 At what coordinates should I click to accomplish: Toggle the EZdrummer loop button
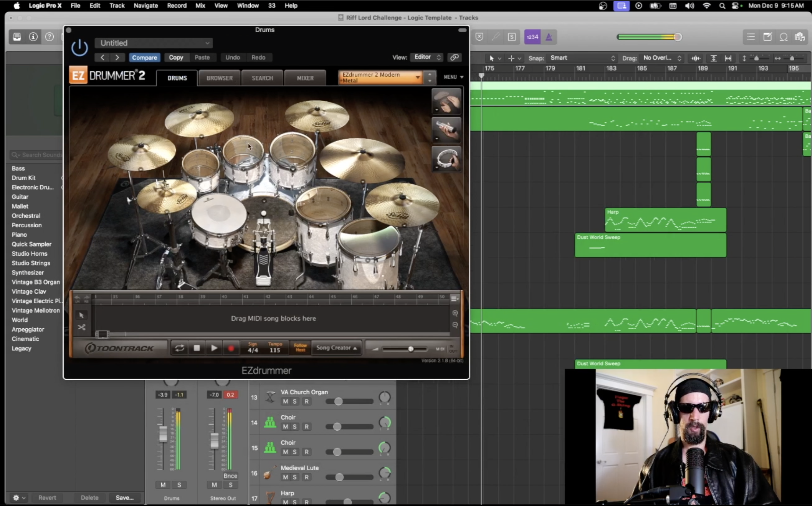coord(179,348)
